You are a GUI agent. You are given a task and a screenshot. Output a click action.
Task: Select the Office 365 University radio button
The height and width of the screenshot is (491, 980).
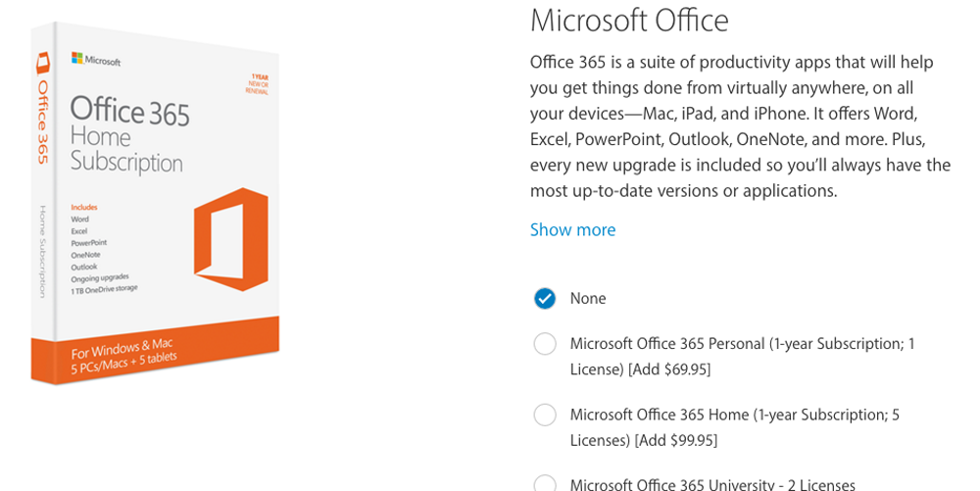point(545,483)
